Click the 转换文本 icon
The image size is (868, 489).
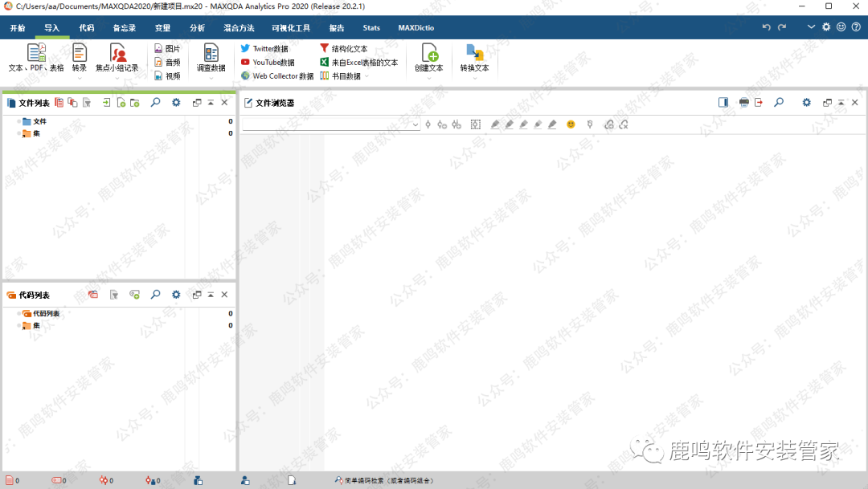tap(474, 54)
